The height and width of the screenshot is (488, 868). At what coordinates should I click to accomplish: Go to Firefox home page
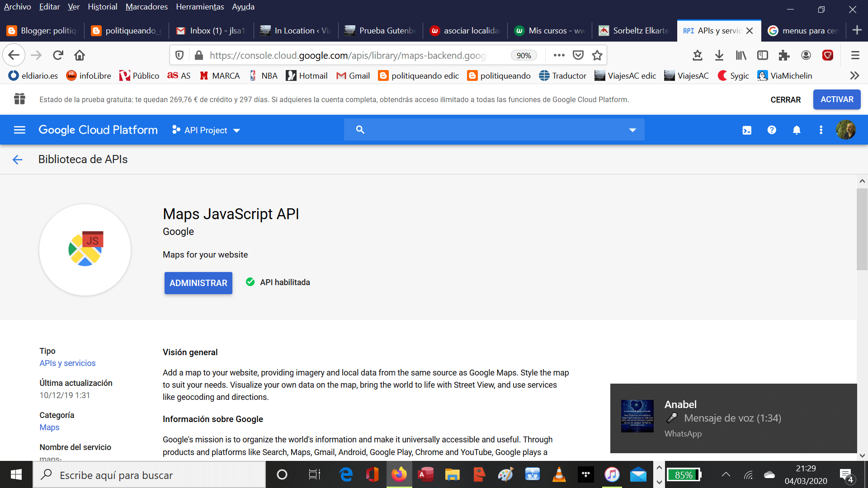(80, 55)
